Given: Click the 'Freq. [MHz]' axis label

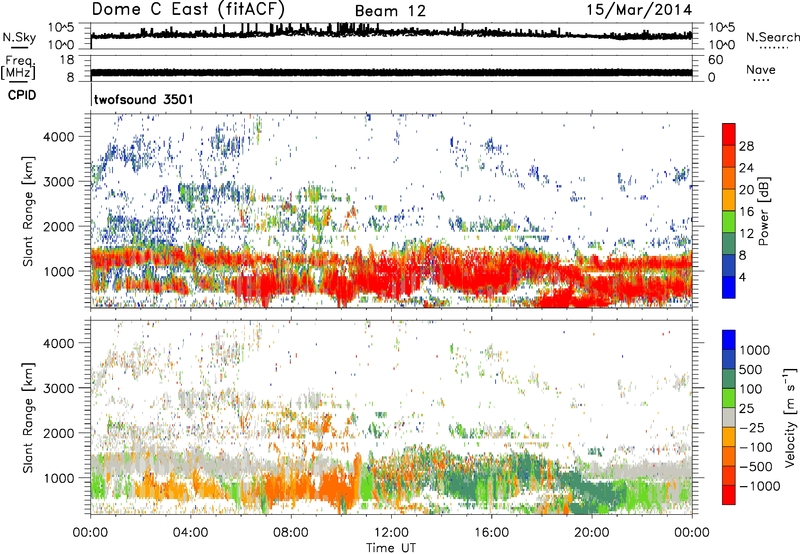Looking at the screenshot, I should coord(18,67).
